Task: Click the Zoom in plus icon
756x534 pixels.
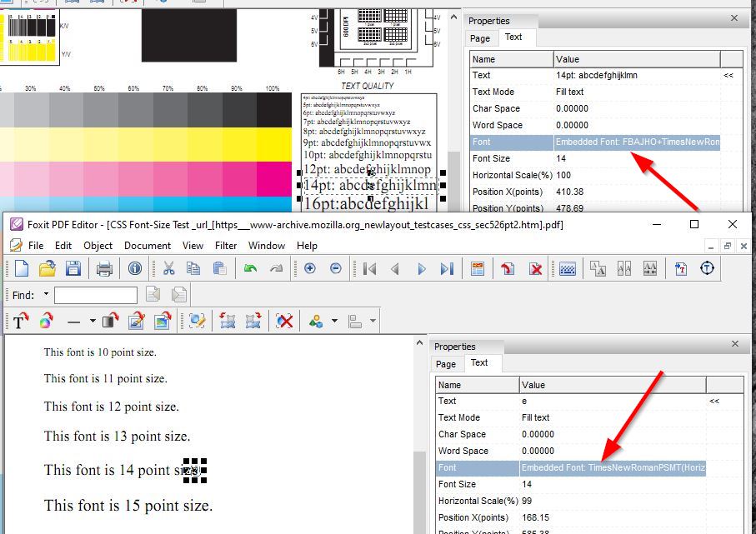Action: coord(309,268)
